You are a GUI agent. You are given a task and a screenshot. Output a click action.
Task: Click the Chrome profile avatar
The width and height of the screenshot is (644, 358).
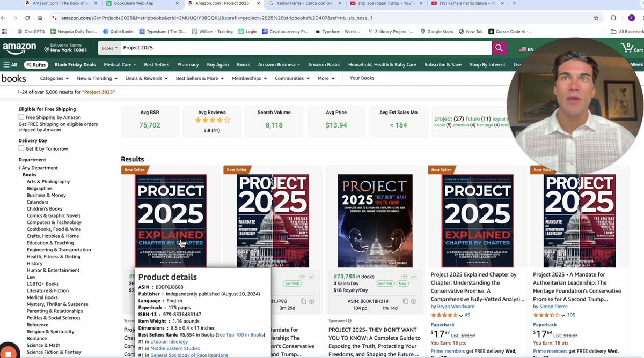[631, 18]
